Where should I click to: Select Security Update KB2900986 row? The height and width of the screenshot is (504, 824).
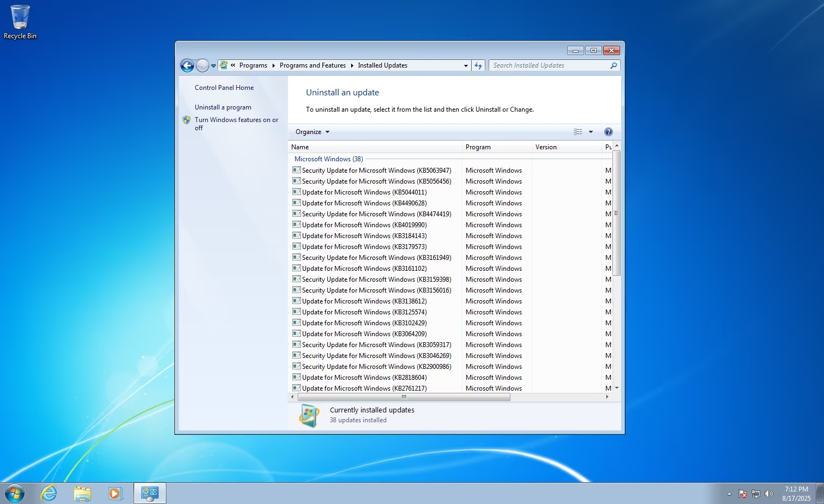pyautogui.click(x=450, y=367)
